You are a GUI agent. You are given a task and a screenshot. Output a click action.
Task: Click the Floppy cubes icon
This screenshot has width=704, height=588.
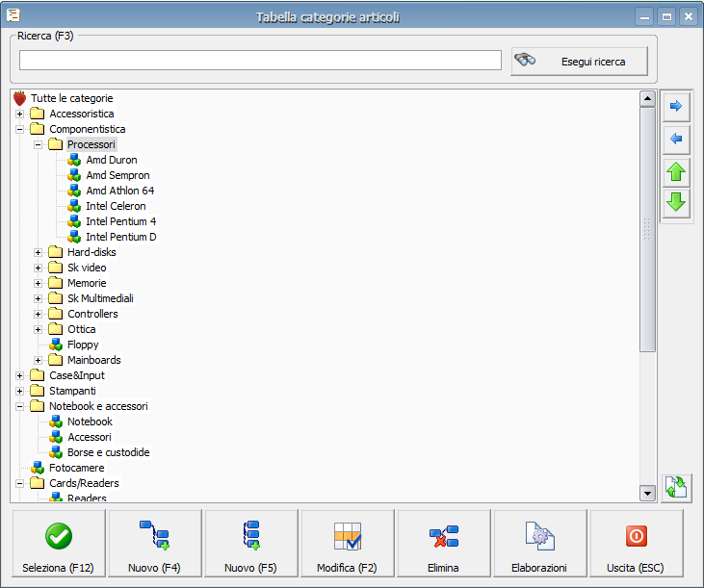[56, 345]
